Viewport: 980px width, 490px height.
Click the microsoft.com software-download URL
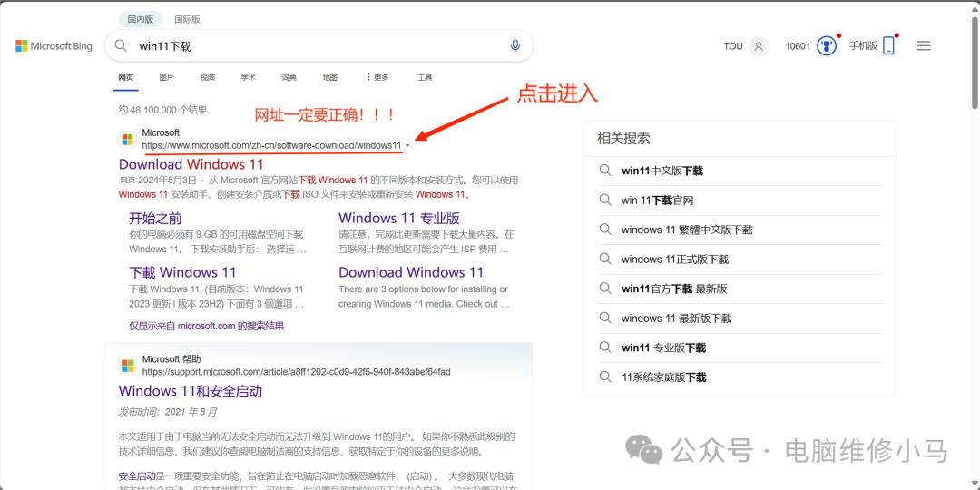pyautogui.click(x=271, y=145)
